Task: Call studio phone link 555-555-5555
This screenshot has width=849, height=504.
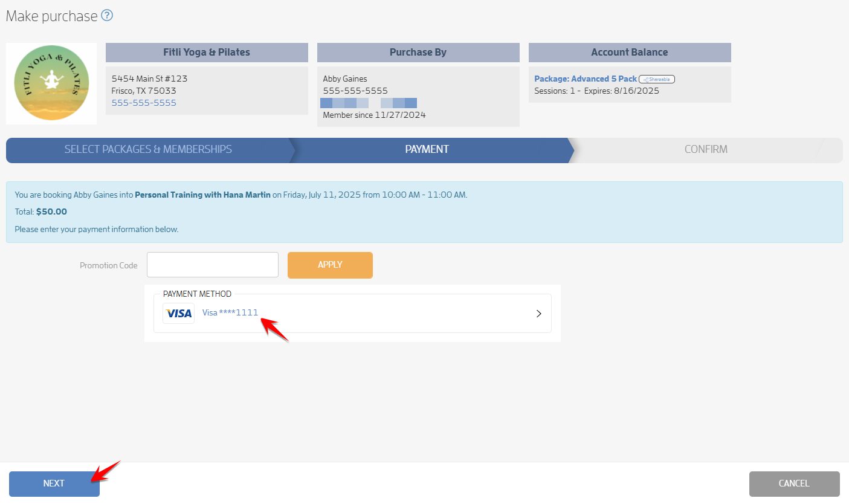Action: coord(144,103)
